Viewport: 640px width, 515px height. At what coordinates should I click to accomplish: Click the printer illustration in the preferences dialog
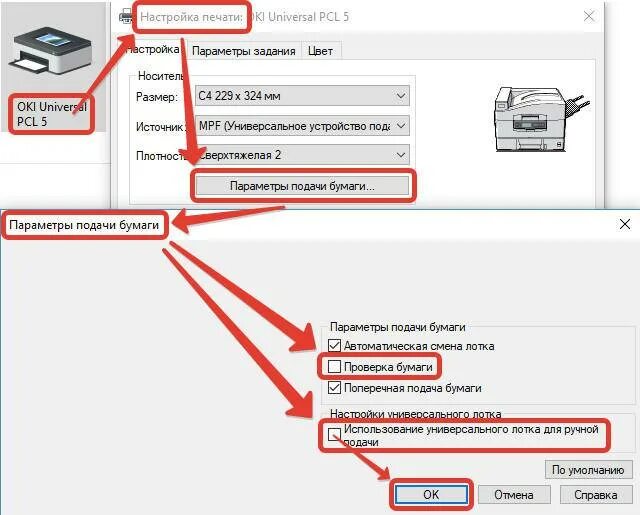click(540, 120)
